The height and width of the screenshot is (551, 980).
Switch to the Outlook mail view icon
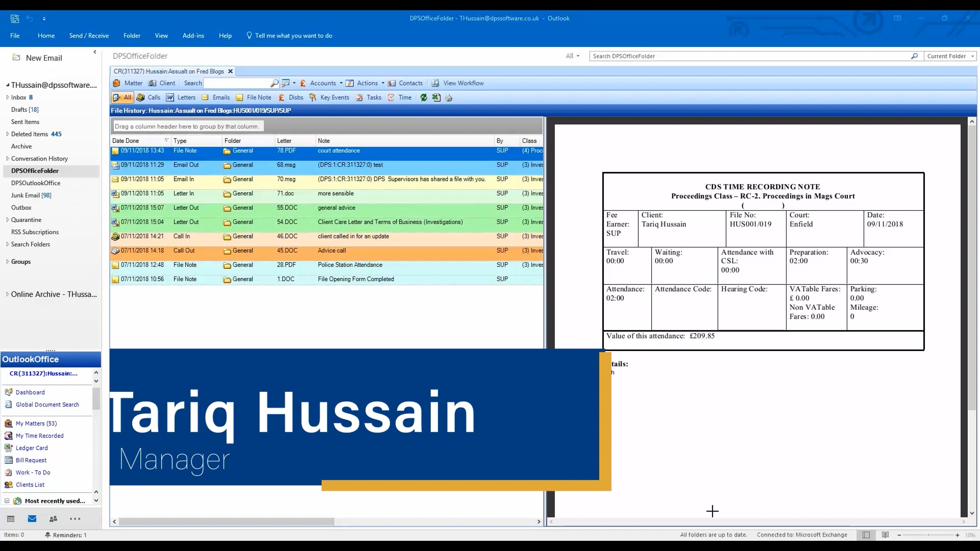pyautogui.click(x=32, y=519)
